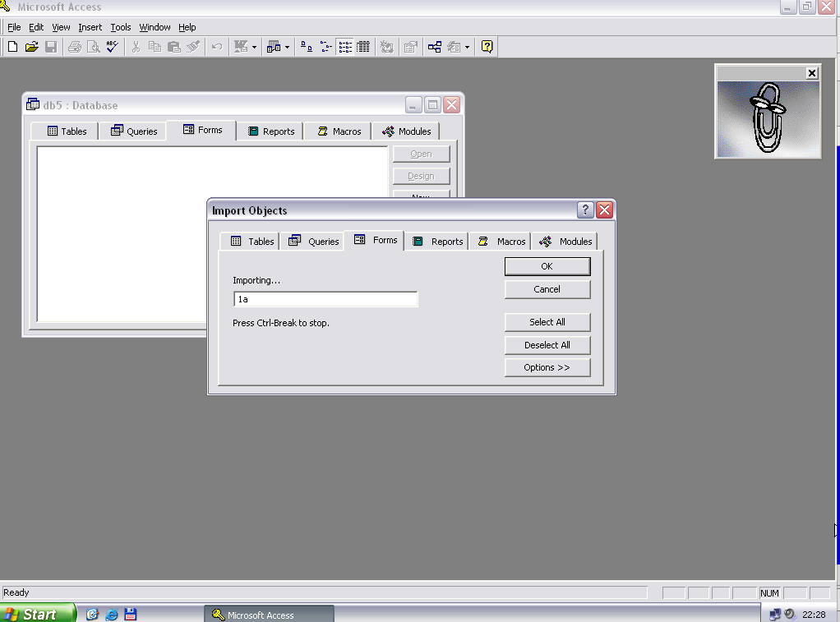
Task: Select Tables tab in db5 Database window
Action: (x=66, y=131)
